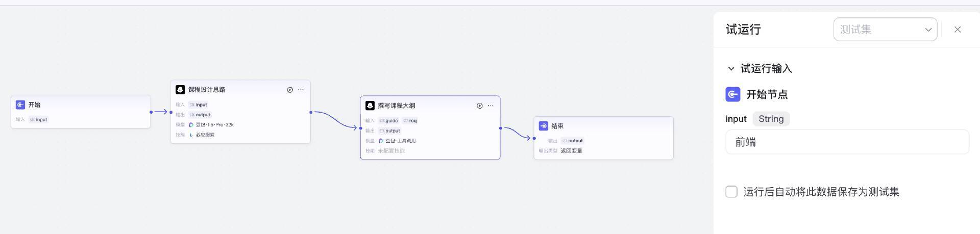The height and width of the screenshot is (234, 980).
Task: Open the 测试集 dropdown
Action: point(885,30)
